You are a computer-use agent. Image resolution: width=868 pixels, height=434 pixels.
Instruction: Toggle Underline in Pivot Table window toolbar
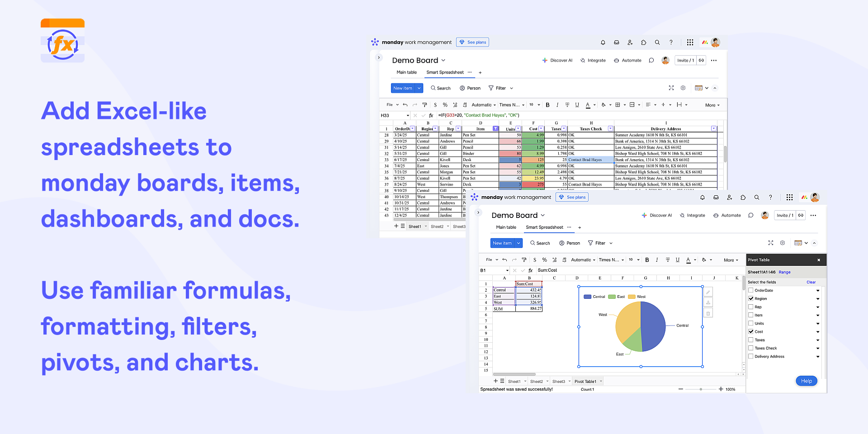pyautogui.click(x=677, y=260)
